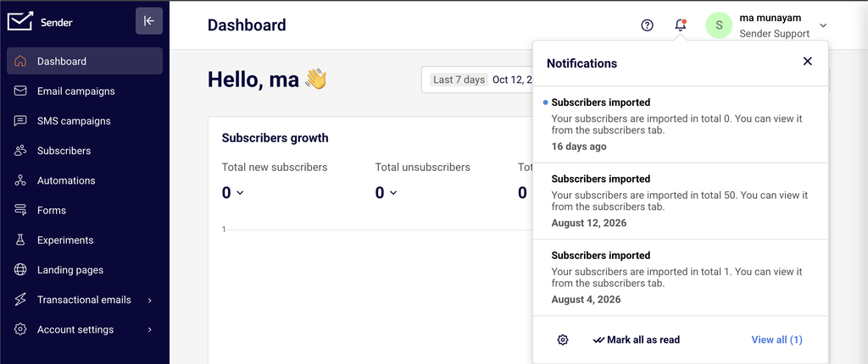Click the SMS campaigns chat icon
Screen dimensions: 868x364
click(x=20, y=120)
